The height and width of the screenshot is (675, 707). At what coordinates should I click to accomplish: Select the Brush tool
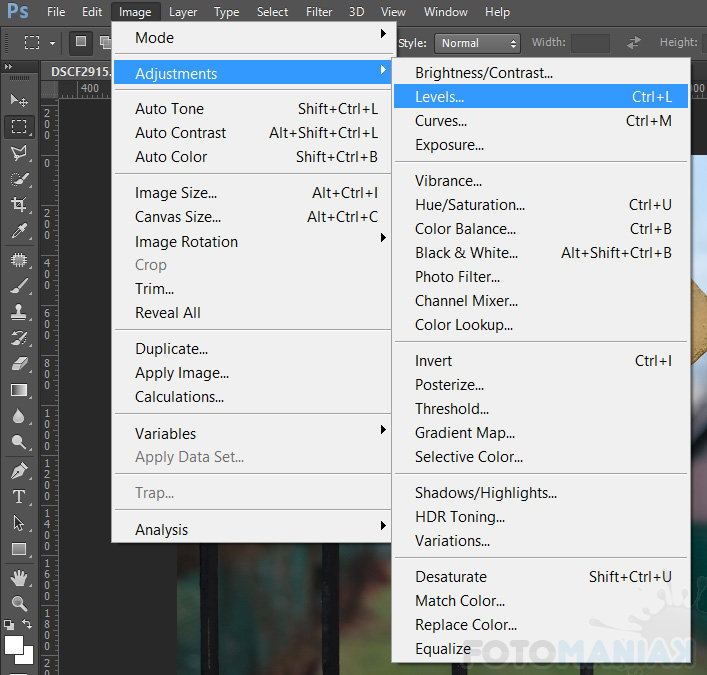pyautogui.click(x=19, y=286)
